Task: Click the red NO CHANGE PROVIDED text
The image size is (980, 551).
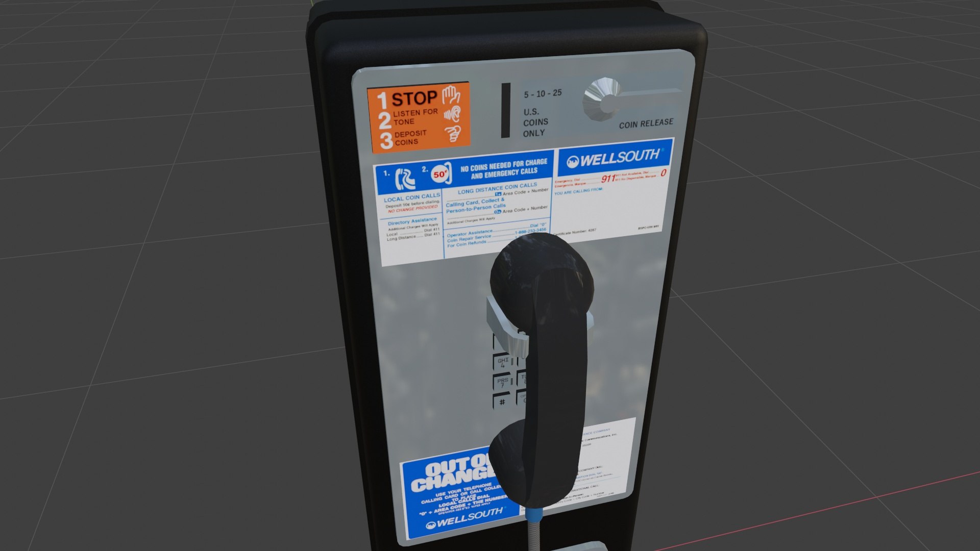Action: (412, 209)
